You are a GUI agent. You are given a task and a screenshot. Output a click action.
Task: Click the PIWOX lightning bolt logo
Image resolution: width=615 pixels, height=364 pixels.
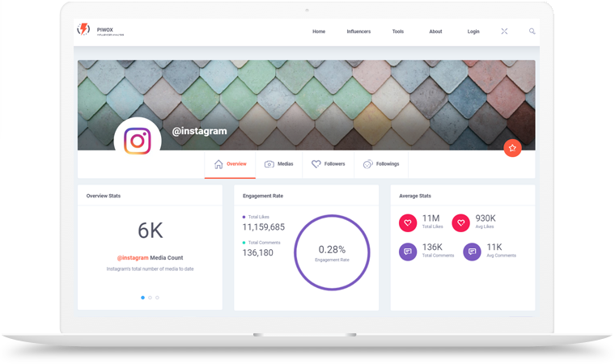click(83, 31)
